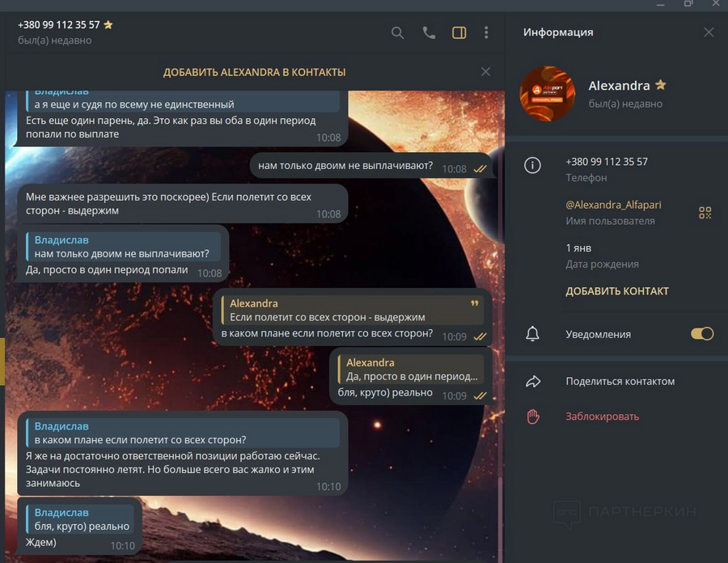Screen dimensions: 728x563
Task: Click read checkmarks on 'бля, круто) реально'
Action: 480,396
